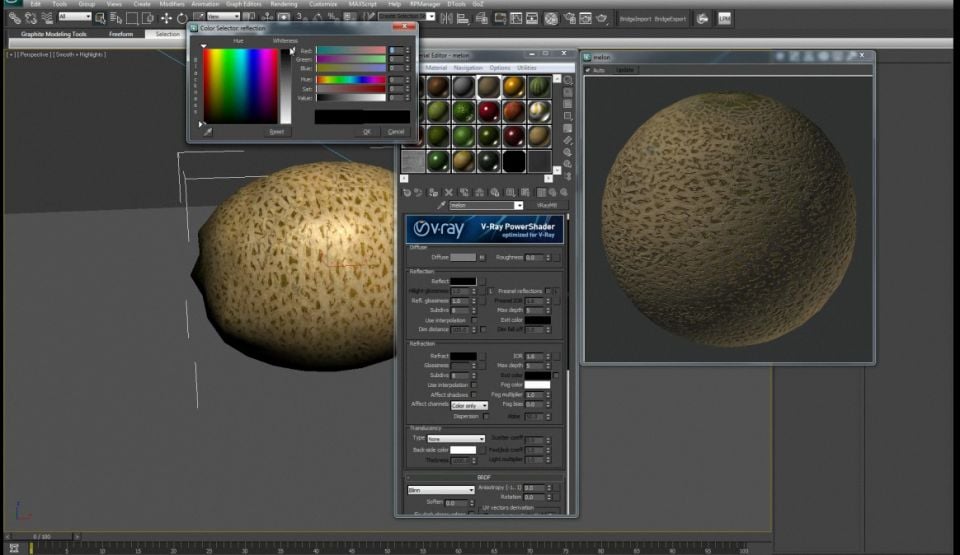The height and width of the screenshot is (555, 960).
Task: Collapse the BRDF rollout
Action: point(484,477)
